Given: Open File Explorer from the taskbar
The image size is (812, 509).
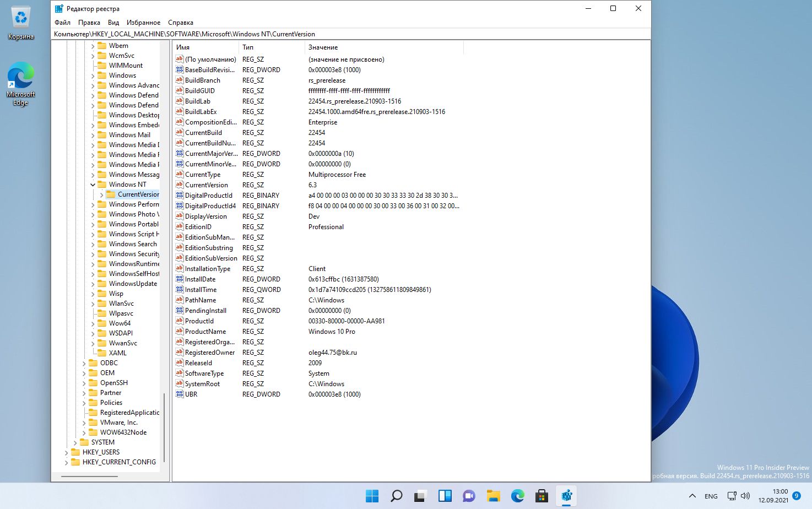Looking at the screenshot, I should pyautogui.click(x=494, y=496).
